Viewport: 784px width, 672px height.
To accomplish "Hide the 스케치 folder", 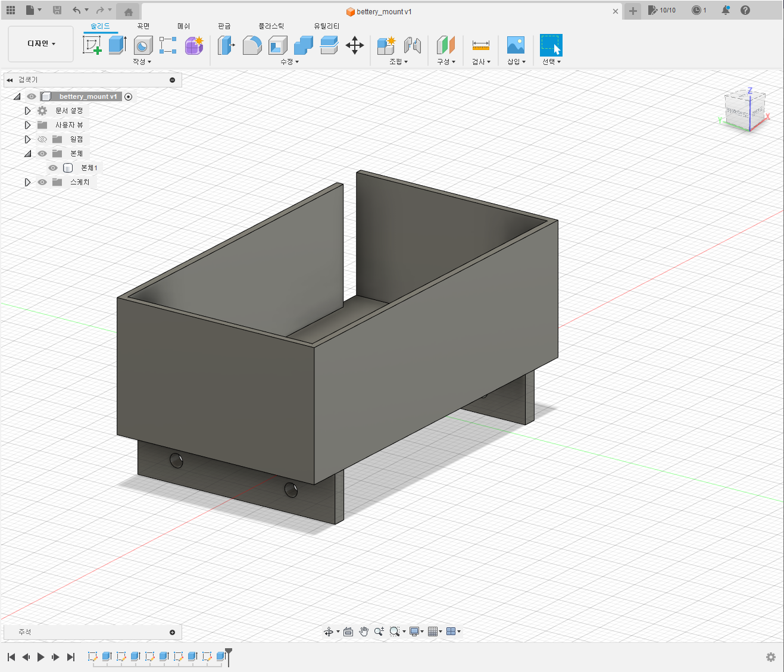I will click(x=42, y=182).
